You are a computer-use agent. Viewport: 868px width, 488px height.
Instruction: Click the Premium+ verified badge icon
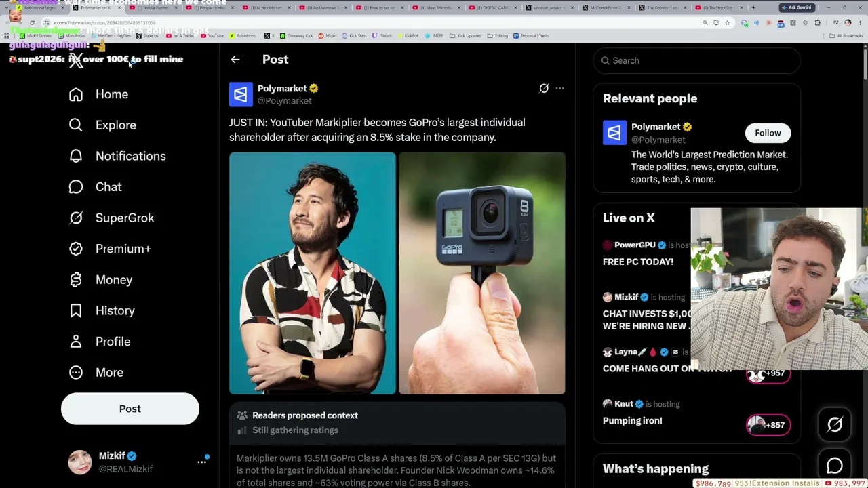[76, 249]
